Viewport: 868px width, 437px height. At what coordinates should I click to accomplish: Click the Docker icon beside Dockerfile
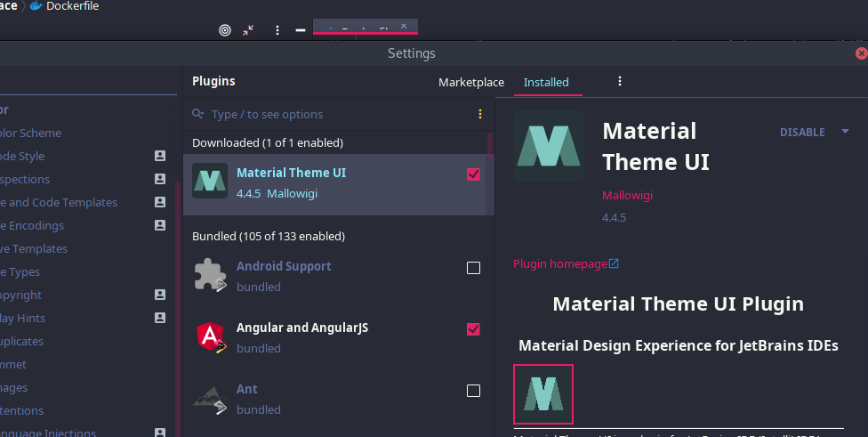point(36,6)
